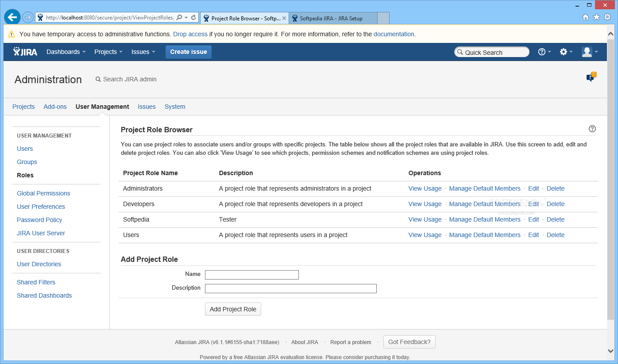Click the role Name input field
Image resolution: width=618 pixels, height=364 pixels.
[252, 275]
